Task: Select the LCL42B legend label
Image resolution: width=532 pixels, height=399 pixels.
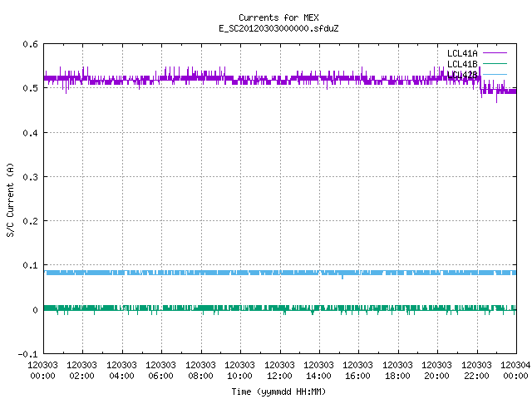Action: pyautogui.click(x=462, y=75)
